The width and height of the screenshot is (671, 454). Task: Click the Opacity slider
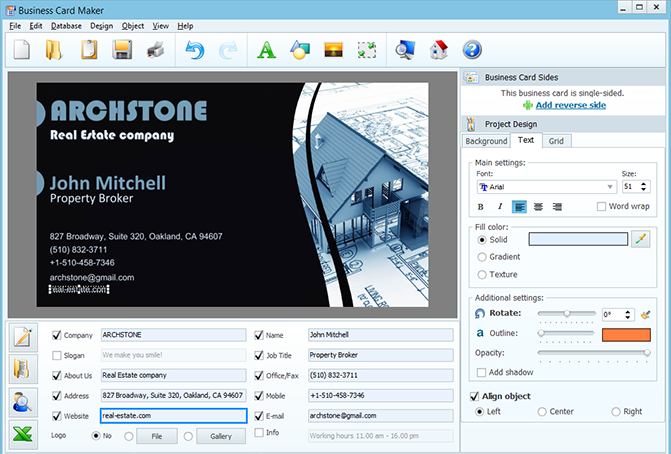coord(594,353)
